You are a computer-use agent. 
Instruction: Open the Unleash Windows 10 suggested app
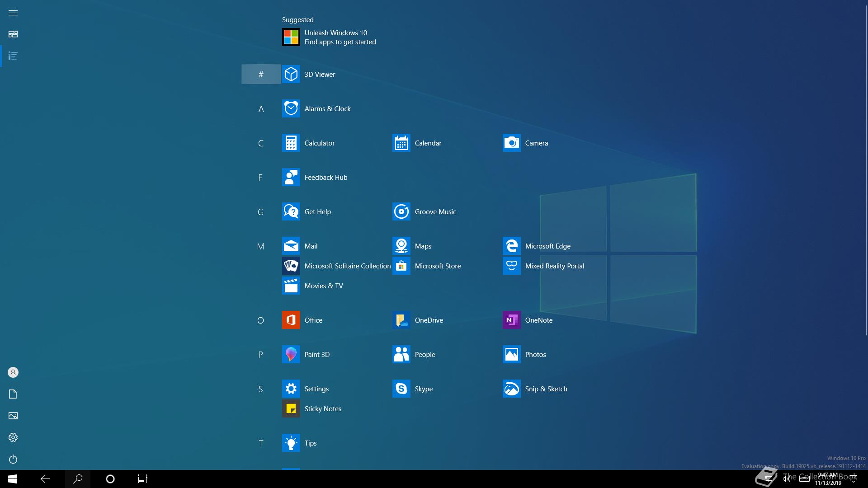[x=329, y=37]
